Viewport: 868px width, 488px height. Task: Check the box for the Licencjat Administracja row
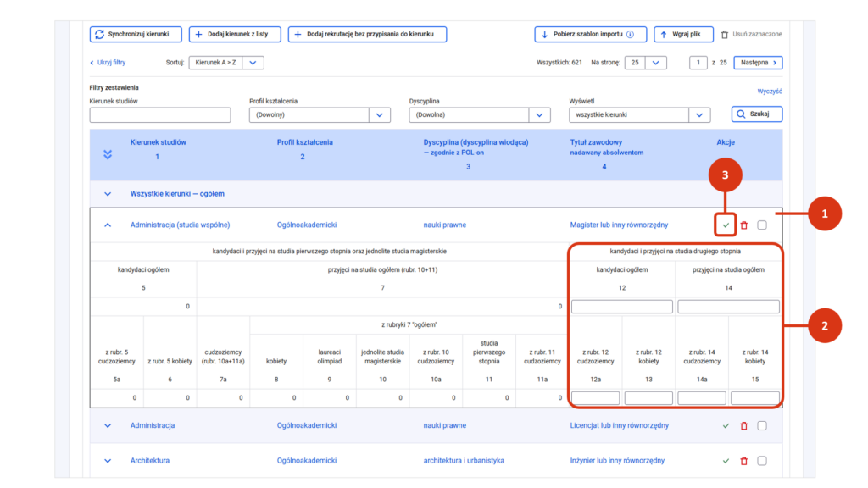[762, 426]
